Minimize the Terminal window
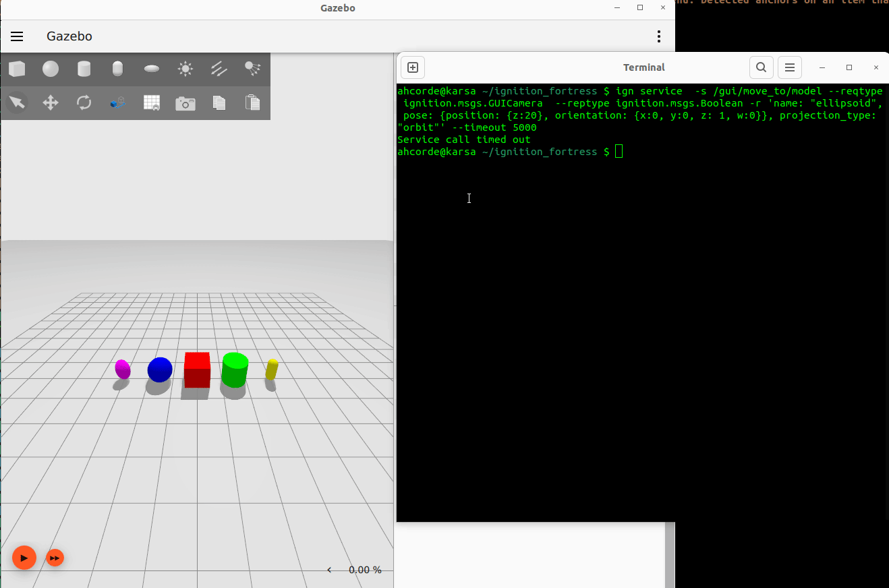This screenshot has width=889, height=588. pyautogui.click(x=822, y=67)
